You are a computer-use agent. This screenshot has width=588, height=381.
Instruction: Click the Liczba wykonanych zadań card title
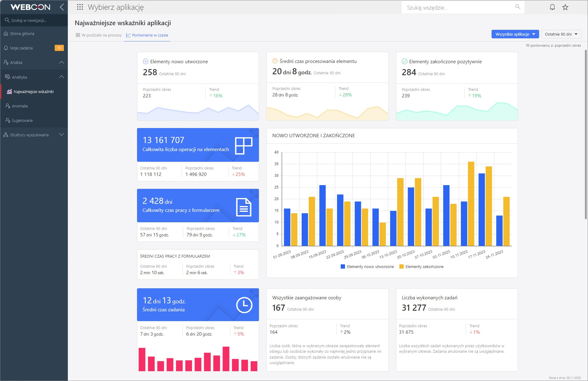pos(429,297)
